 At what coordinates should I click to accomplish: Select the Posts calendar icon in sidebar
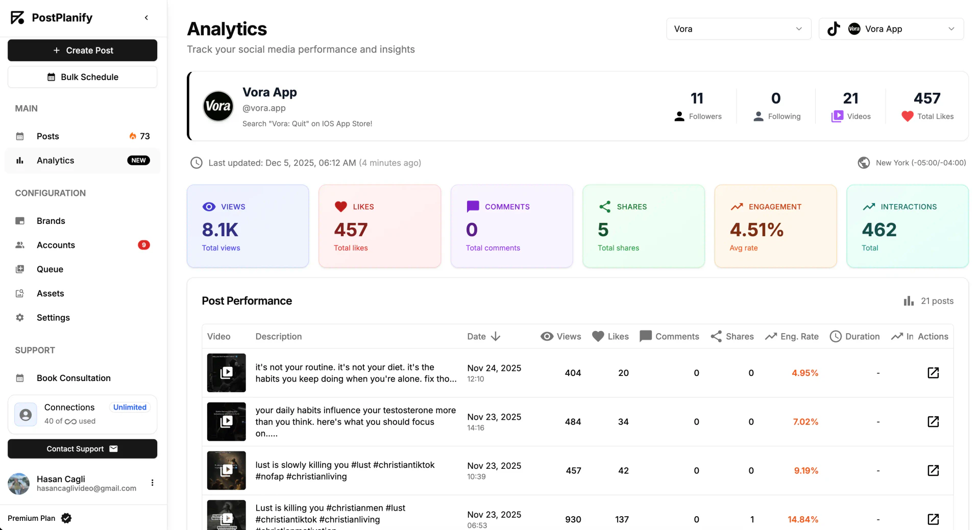[x=19, y=136]
